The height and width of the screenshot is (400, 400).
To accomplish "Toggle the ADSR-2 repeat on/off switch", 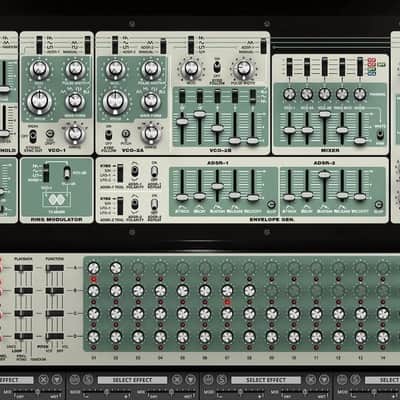I will coord(154,204).
